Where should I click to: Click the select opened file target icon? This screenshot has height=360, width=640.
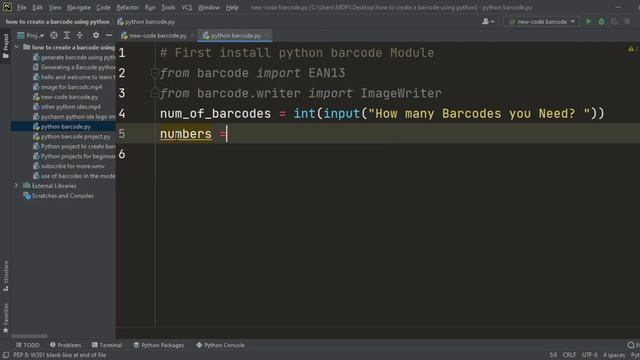click(54, 36)
